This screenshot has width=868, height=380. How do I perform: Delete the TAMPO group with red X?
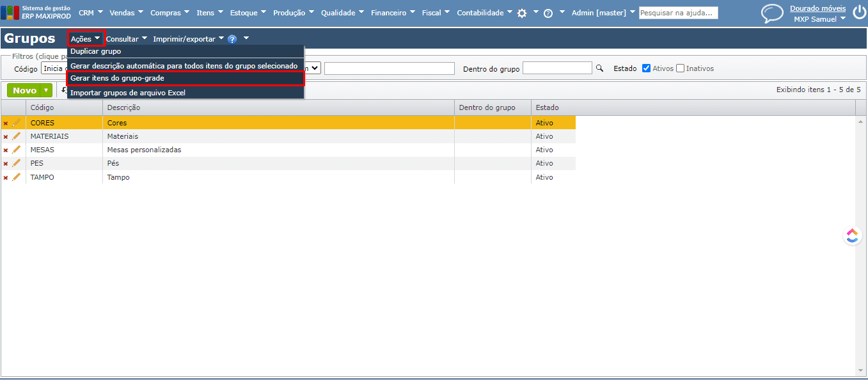coord(6,177)
